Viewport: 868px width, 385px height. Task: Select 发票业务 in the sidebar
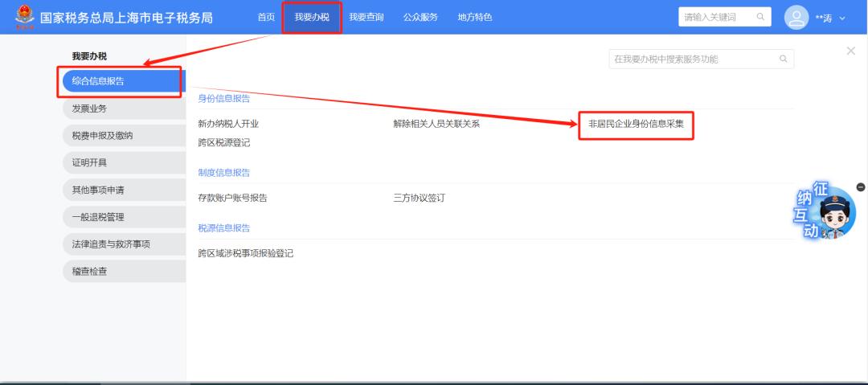click(122, 109)
